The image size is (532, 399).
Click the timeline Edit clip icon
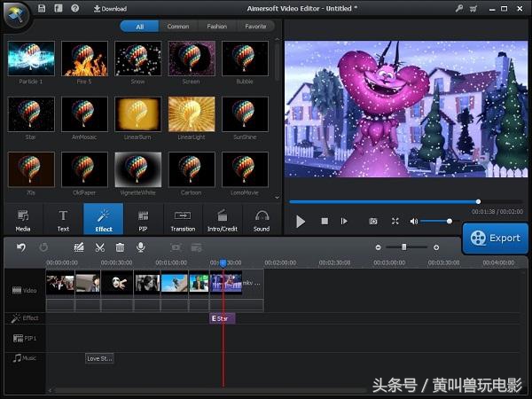click(79, 247)
